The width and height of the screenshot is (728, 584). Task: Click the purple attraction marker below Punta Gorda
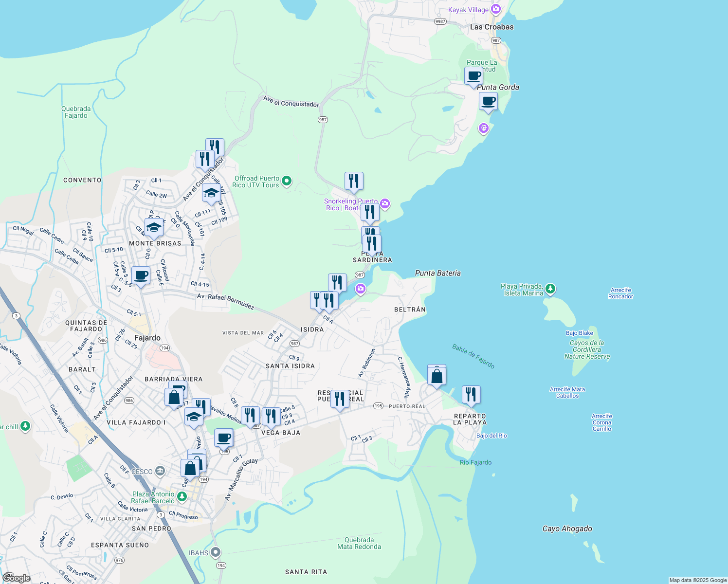coord(483,128)
